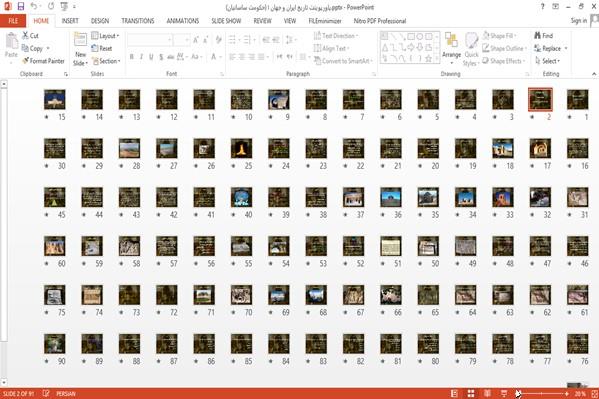The height and width of the screenshot is (399, 599).
Task: Click the vertical scrollbar down arrow
Action: 4,383
